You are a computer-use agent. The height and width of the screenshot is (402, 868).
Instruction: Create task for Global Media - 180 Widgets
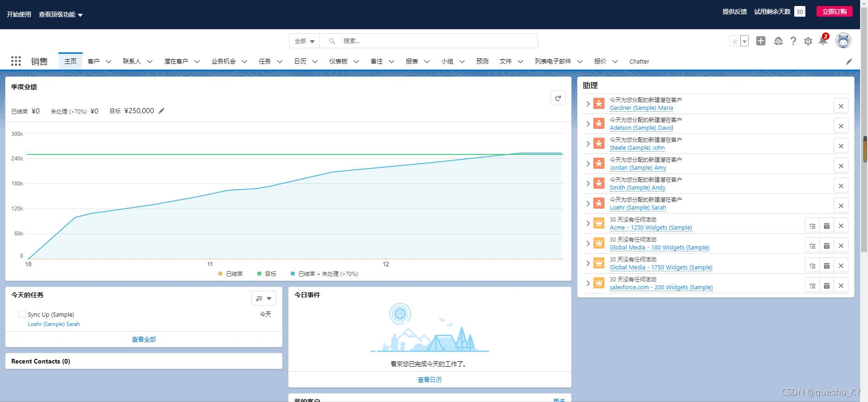pyautogui.click(x=812, y=245)
